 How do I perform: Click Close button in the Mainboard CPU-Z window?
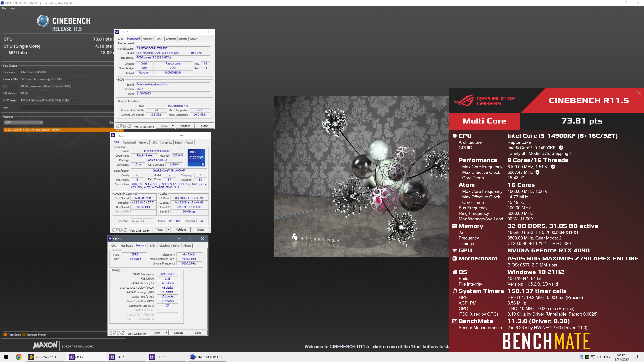pyautogui.click(x=204, y=126)
